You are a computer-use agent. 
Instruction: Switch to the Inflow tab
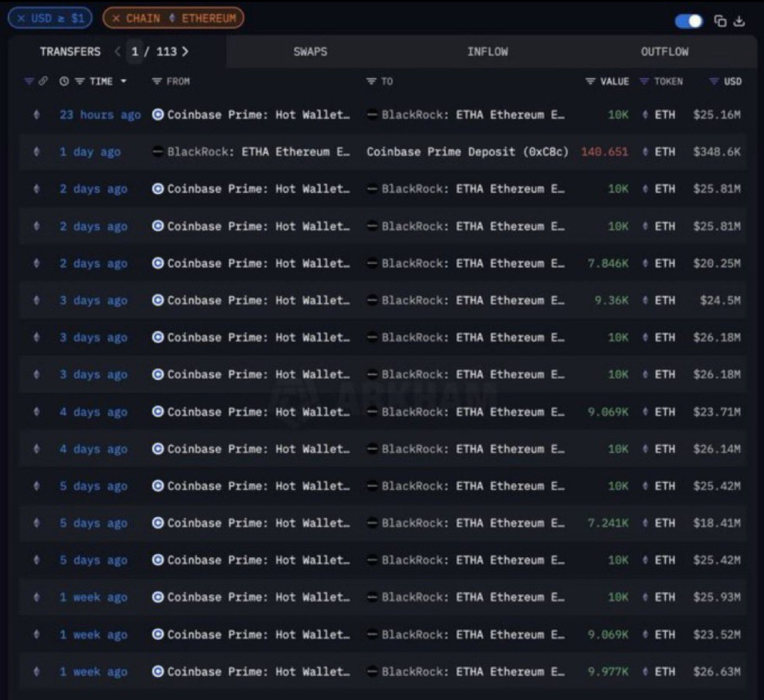tap(488, 52)
